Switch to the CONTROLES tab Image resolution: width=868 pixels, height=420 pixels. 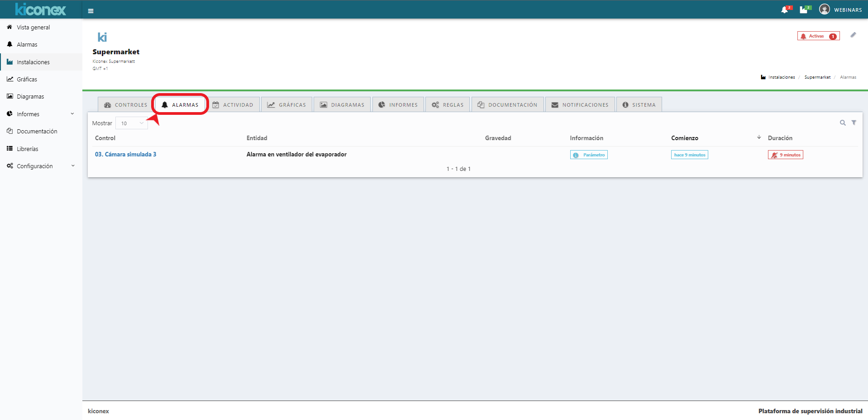pos(126,105)
